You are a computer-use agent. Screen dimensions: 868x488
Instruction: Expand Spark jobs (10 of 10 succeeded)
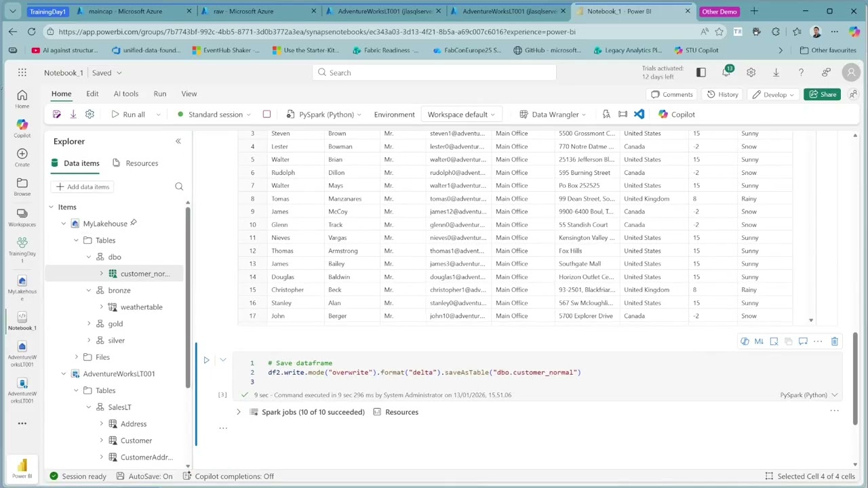[x=238, y=412]
